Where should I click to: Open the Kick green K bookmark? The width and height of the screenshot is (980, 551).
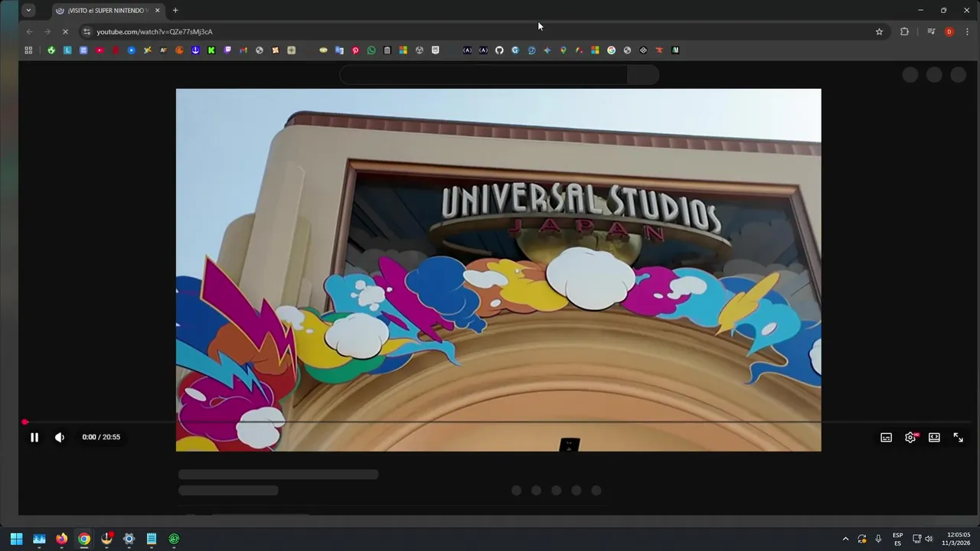[x=211, y=50]
